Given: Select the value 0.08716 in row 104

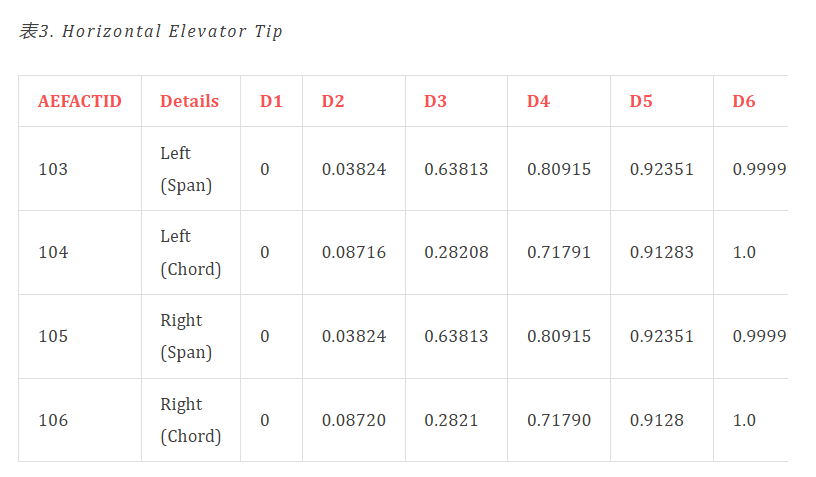Looking at the screenshot, I should coord(354,252).
